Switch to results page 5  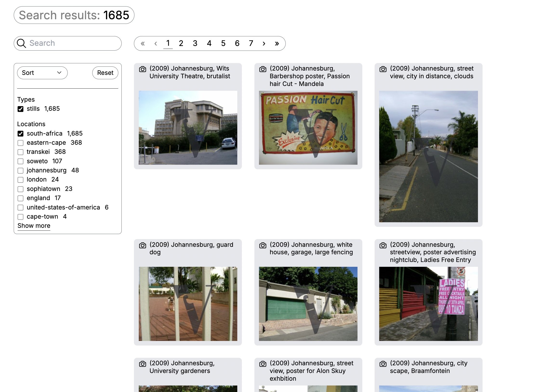(x=223, y=43)
